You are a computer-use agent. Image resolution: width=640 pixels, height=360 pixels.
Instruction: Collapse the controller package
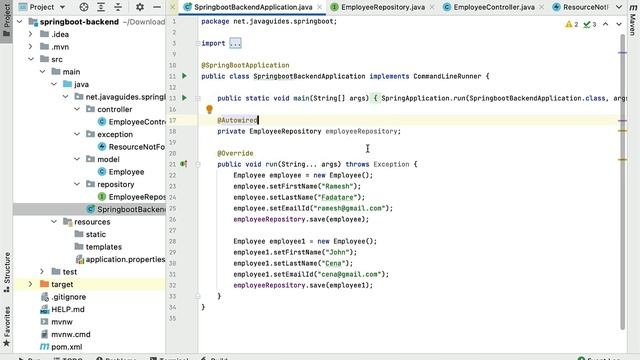tap(77, 109)
